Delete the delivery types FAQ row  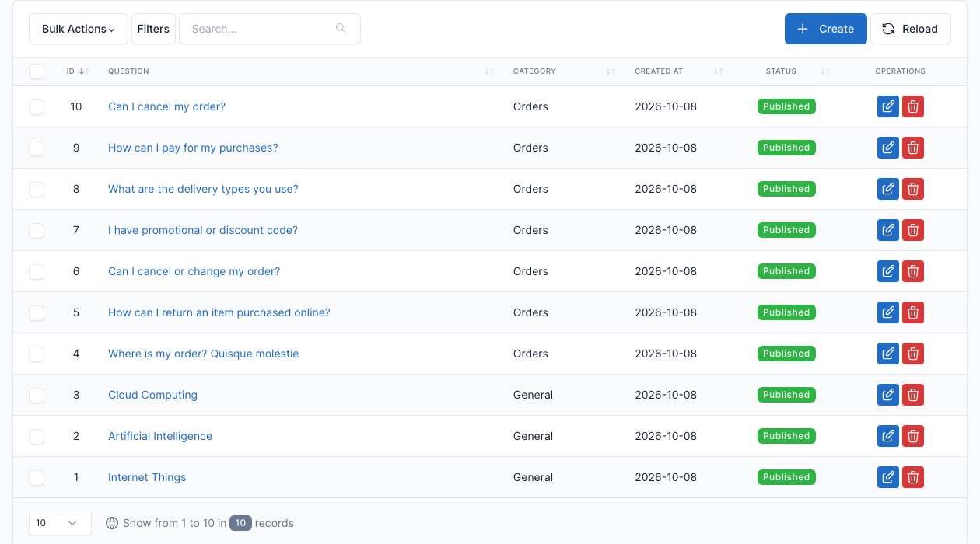pos(913,189)
